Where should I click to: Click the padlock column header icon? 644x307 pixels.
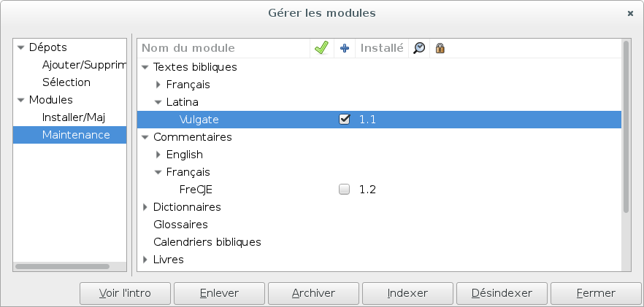pyautogui.click(x=440, y=48)
